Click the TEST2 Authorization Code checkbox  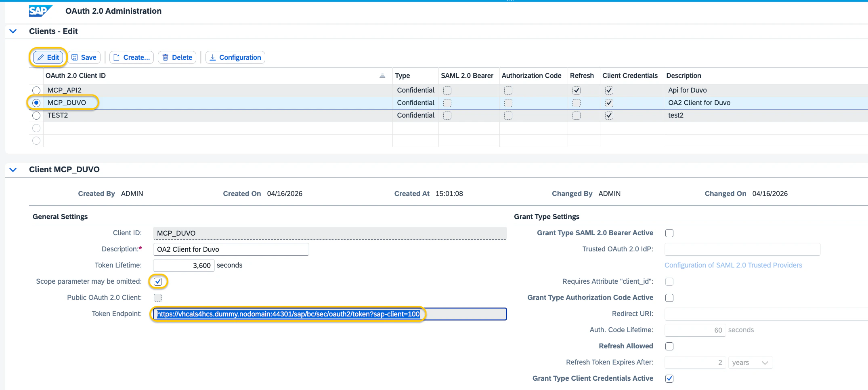508,116
